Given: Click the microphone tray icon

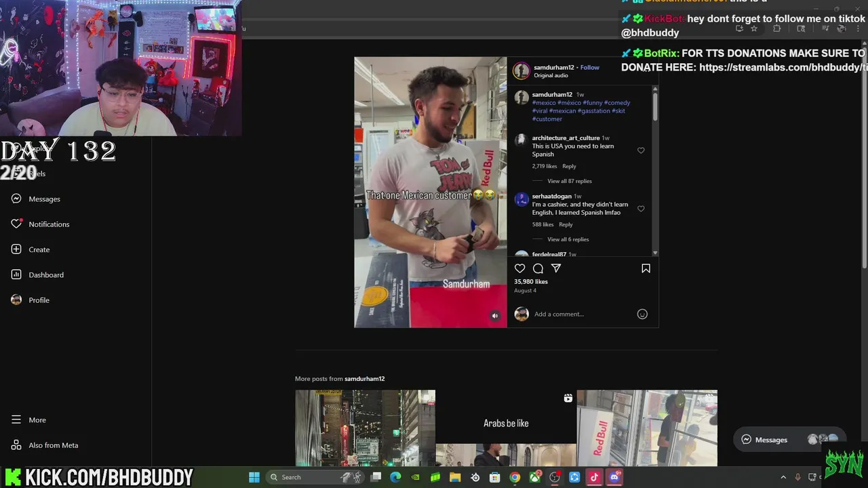Looking at the screenshot, I should click(x=797, y=477).
